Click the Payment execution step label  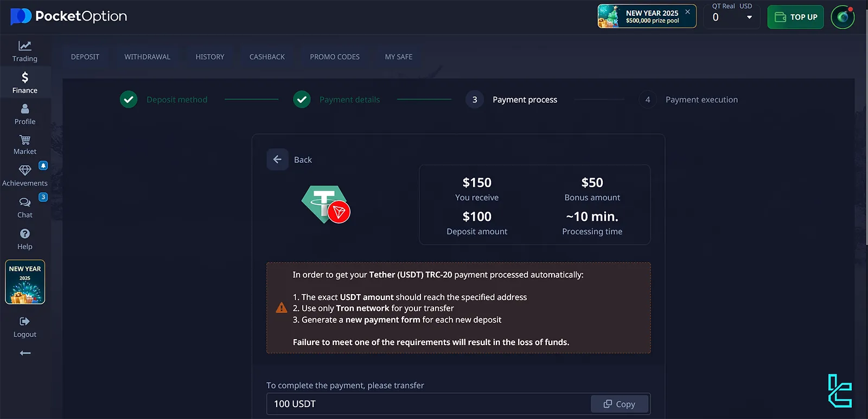point(701,99)
